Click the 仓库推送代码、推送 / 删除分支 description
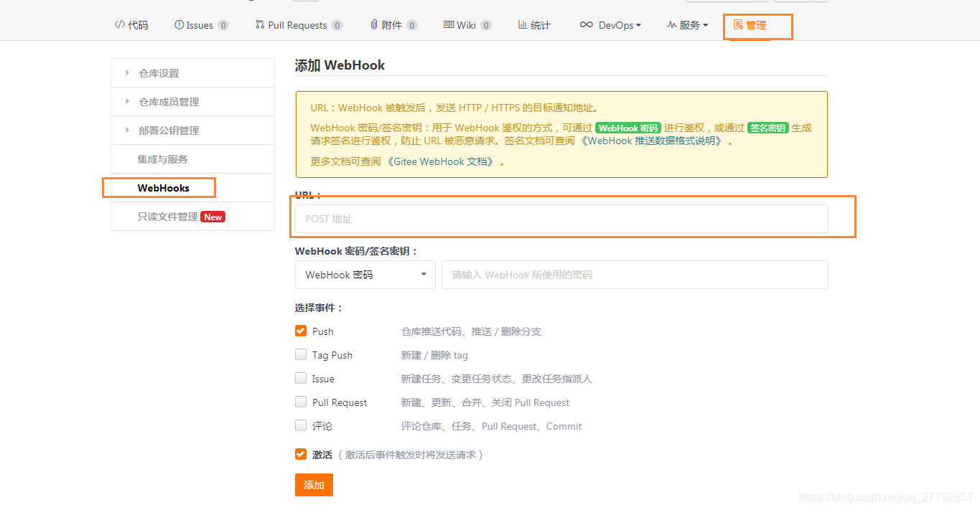The image size is (980, 510). (x=471, y=331)
